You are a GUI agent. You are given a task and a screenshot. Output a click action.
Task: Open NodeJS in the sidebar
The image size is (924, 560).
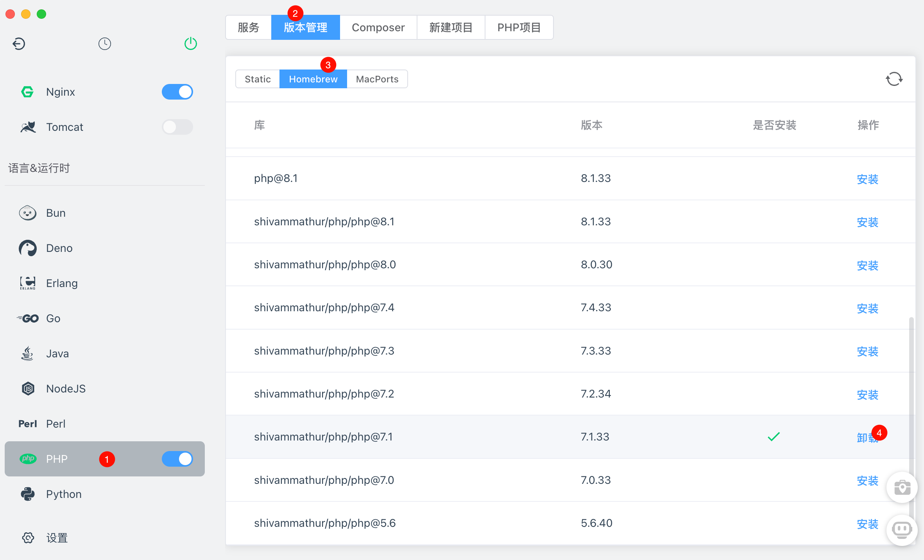[105, 389]
